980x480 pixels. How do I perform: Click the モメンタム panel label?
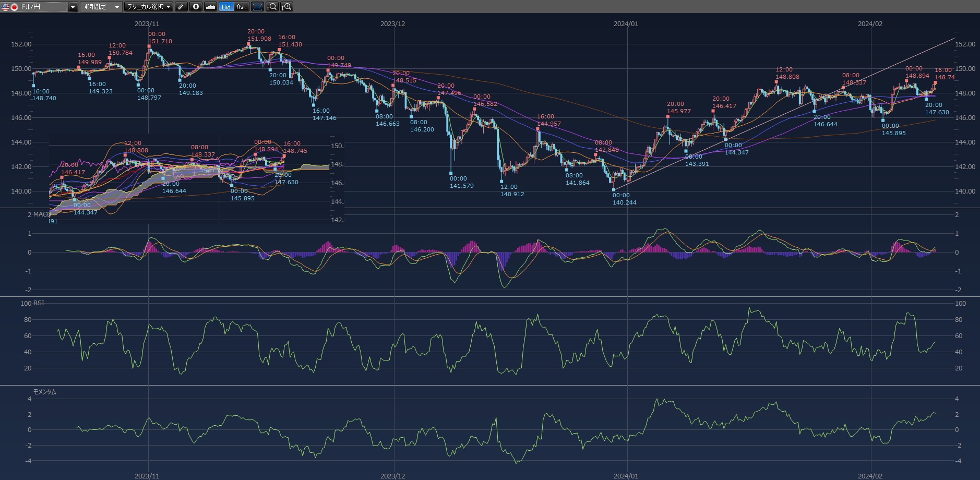coord(45,392)
